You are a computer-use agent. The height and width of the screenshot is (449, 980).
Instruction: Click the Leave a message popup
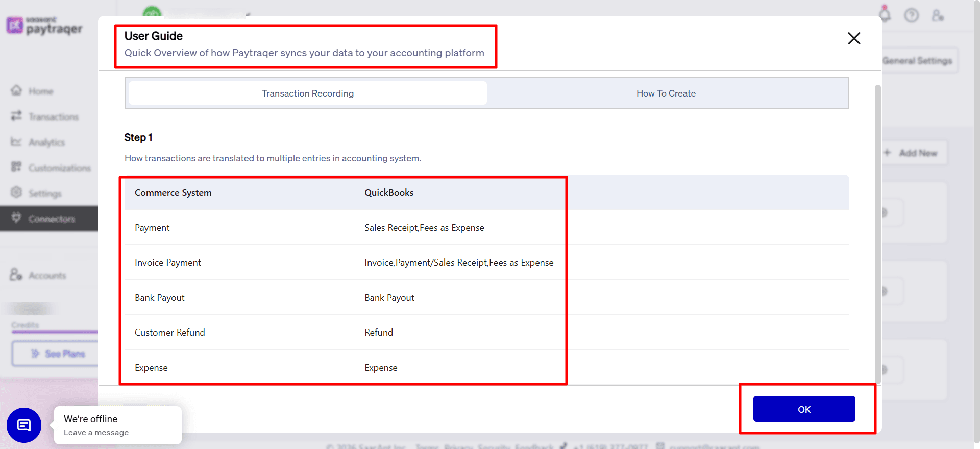pyautogui.click(x=117, y=425)
